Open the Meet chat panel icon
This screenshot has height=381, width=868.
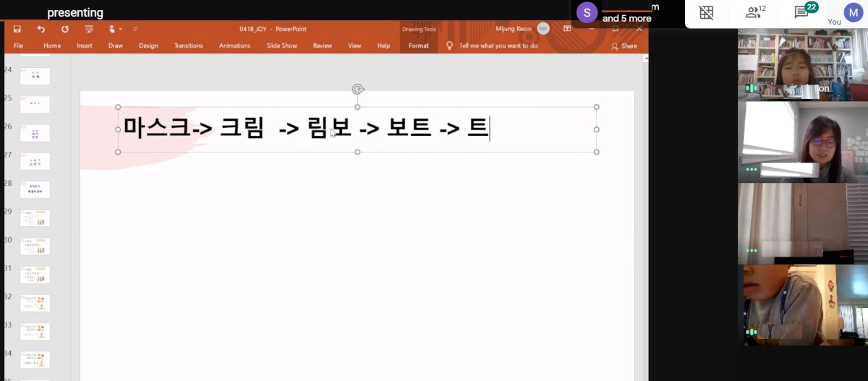(801, 12)
